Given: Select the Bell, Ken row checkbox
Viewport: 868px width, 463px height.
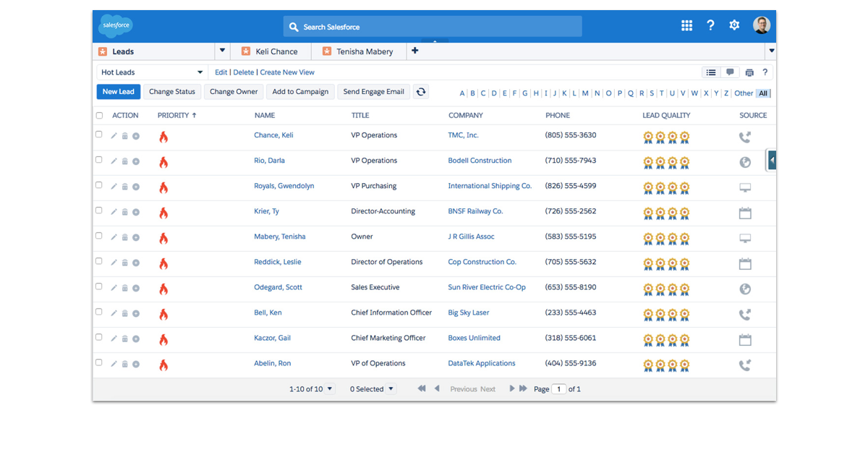Looking at the screenshot, I should (x=99, y=312).
